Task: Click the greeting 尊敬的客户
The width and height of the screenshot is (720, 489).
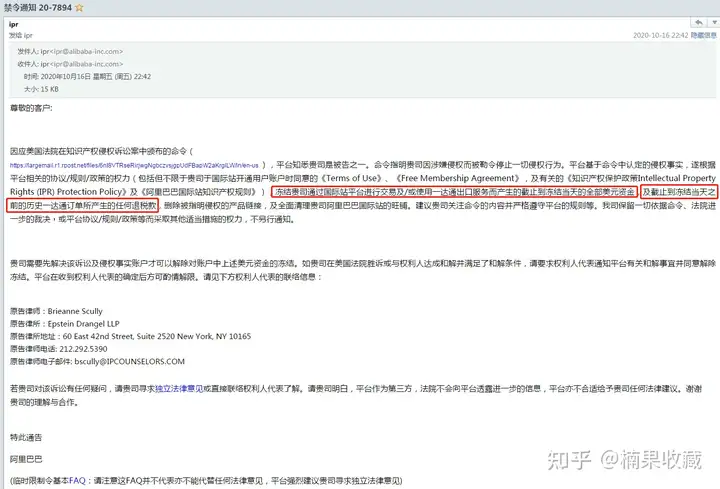Action: (31, 108)
